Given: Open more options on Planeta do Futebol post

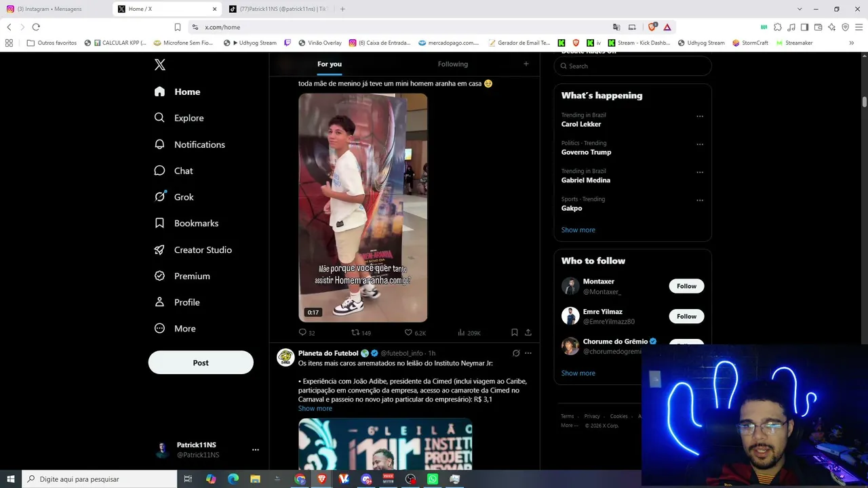Looking at the screenshot, I should click(528, 353).
